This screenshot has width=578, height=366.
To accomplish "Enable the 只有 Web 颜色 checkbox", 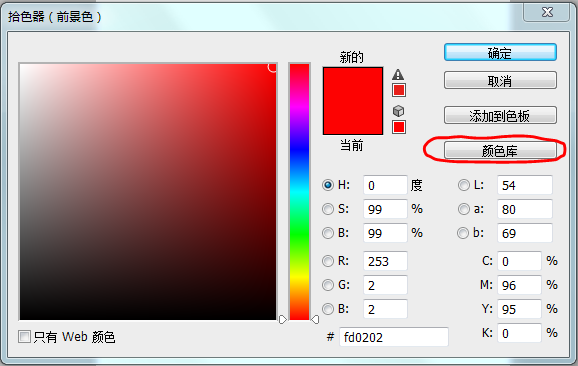I will click(24, 337).
